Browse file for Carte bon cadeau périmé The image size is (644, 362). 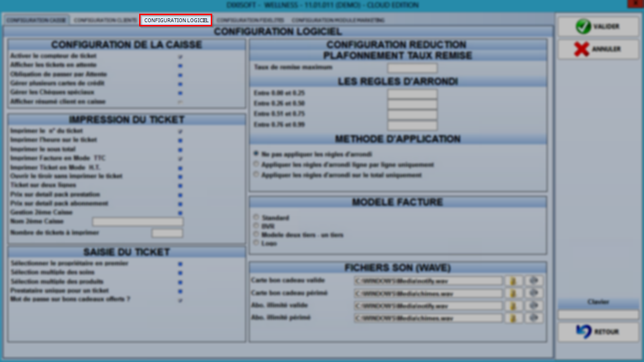[514, 293]
